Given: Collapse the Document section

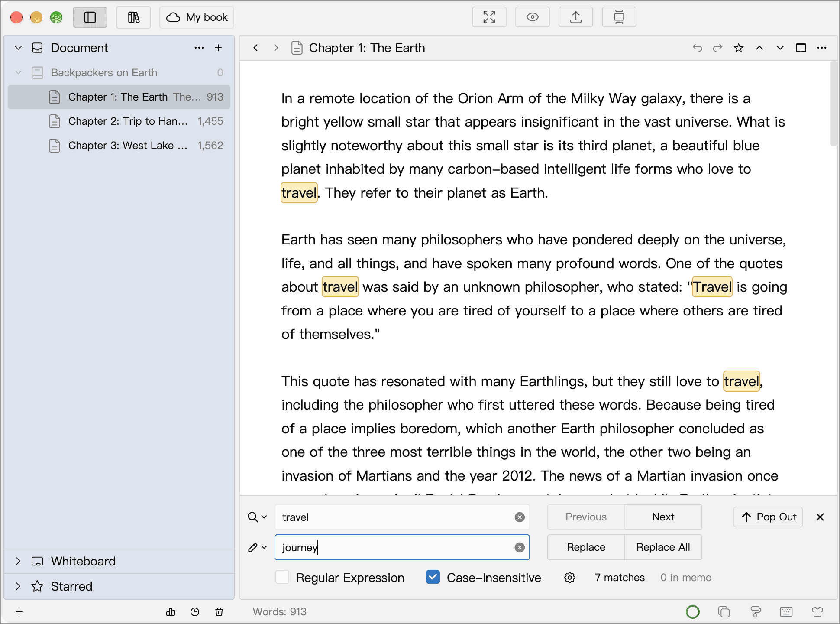Looking at the screenshot, I should tap(18, 48).
